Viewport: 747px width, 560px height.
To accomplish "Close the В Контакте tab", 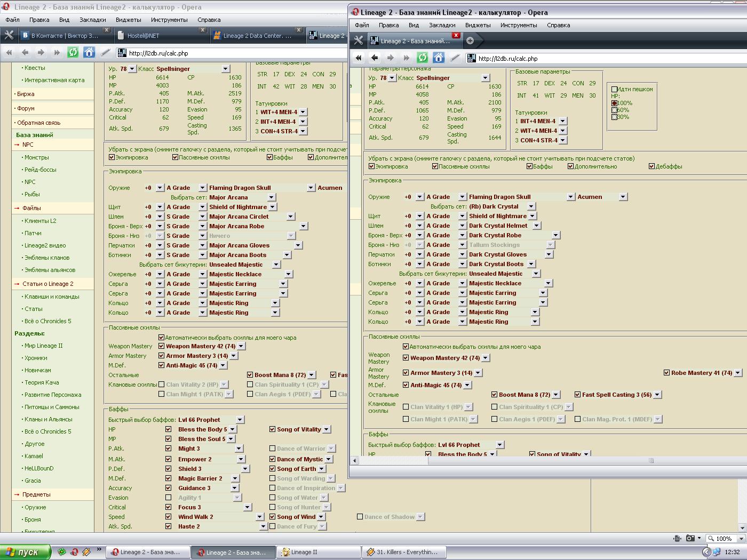I will 107,30.
